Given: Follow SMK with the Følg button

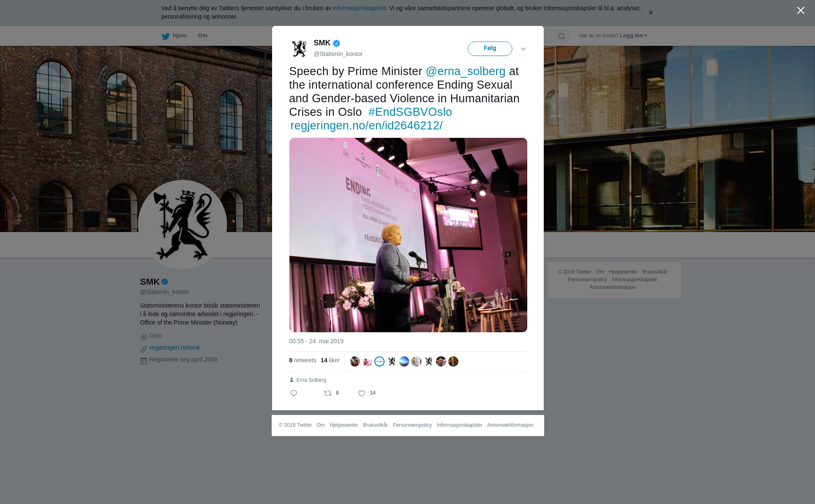Looking at the screenshot, I should tap(490, 49).
